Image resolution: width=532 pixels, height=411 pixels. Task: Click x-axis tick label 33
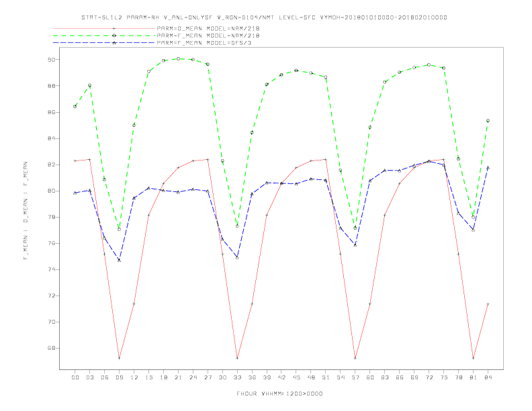pos(237,377)
